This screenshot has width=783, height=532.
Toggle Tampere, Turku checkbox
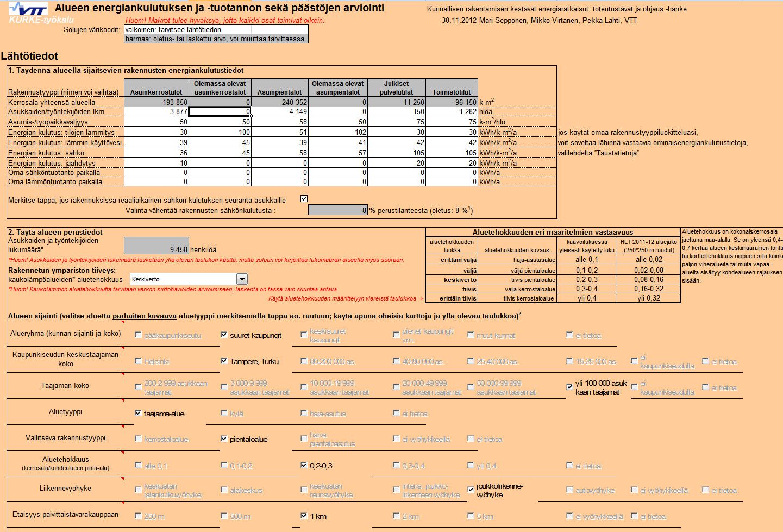tap(224, 361)
